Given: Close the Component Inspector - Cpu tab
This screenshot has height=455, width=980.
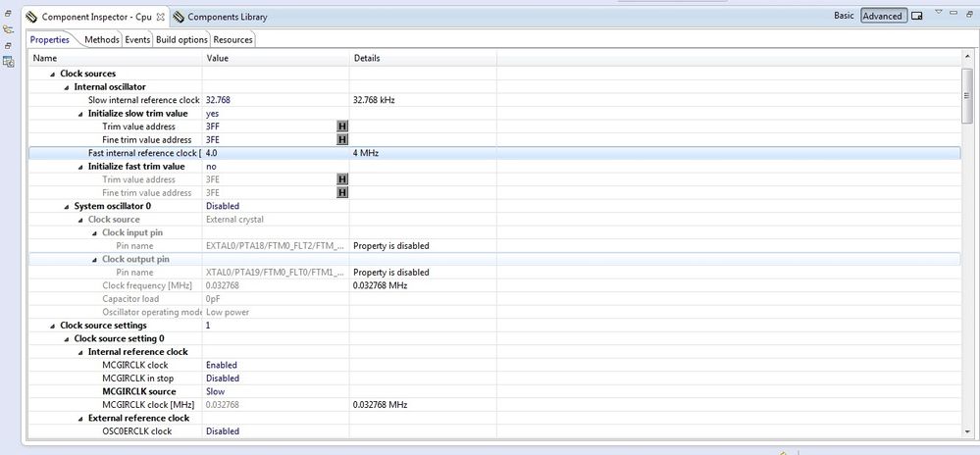Looking at the screenshot, I should pyautogui.click(x=161, y=17).
